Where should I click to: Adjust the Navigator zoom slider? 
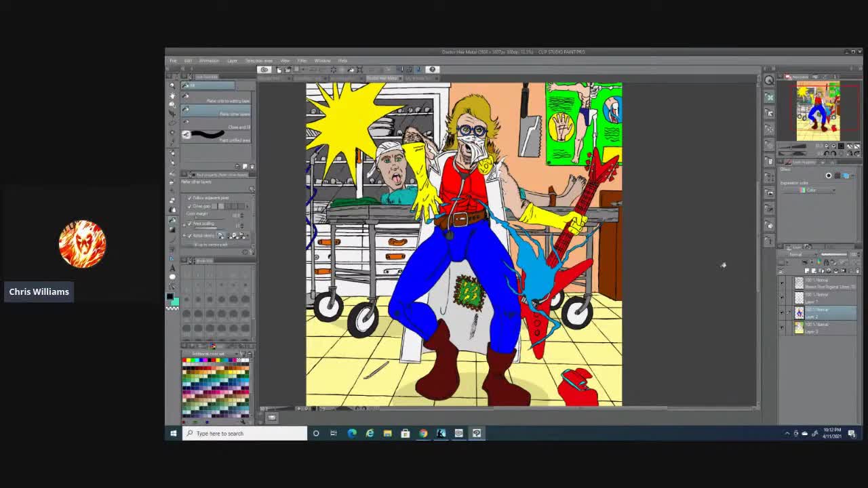[x=793, y=146]
